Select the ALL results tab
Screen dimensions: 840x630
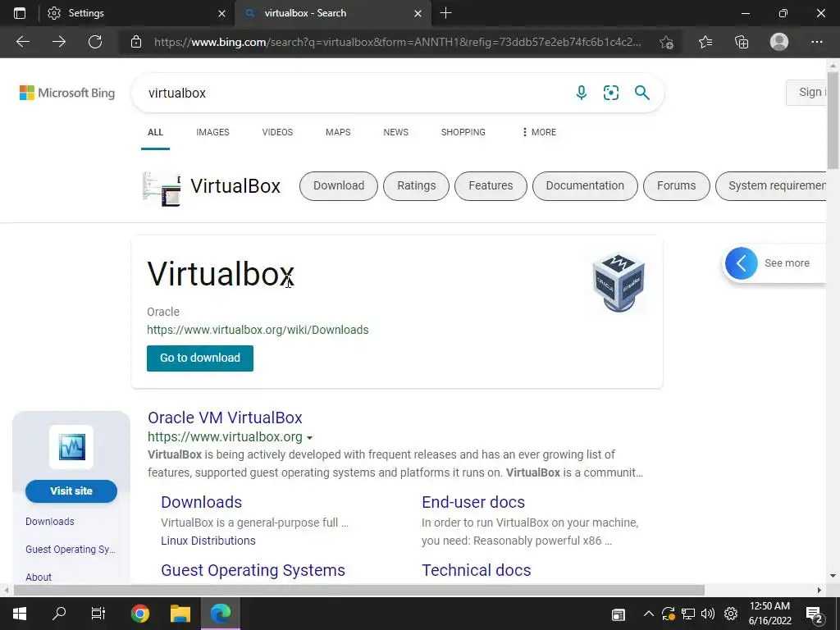click(x=155, y=132)
